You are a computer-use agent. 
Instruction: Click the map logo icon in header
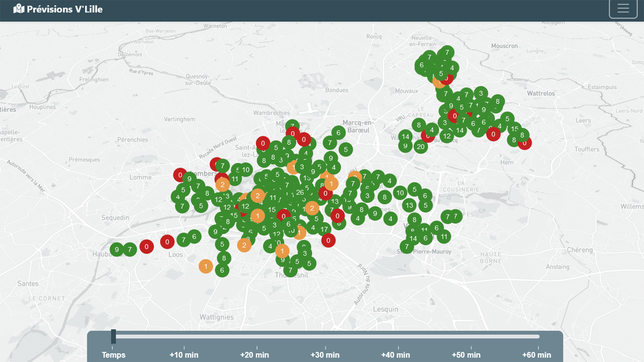19,9
